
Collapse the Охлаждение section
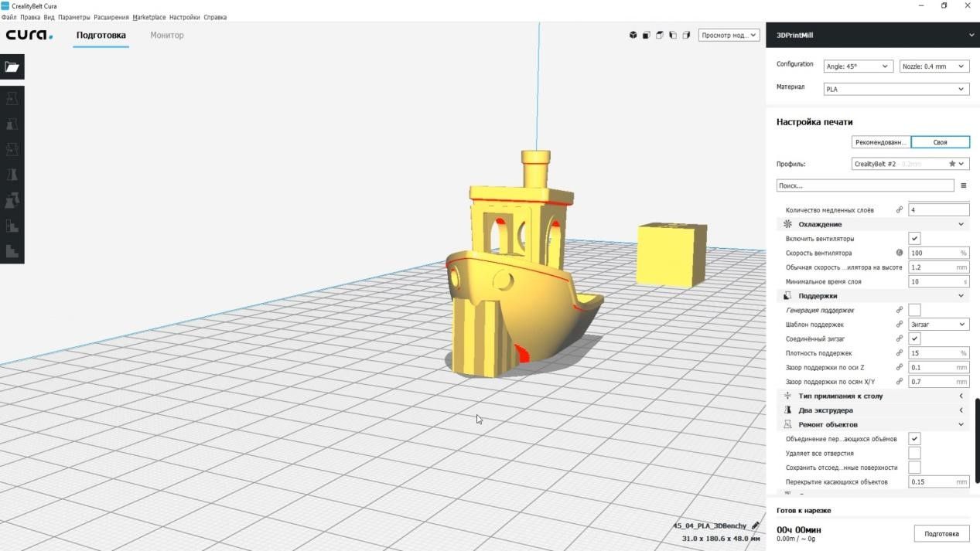(x=872, y=224)
